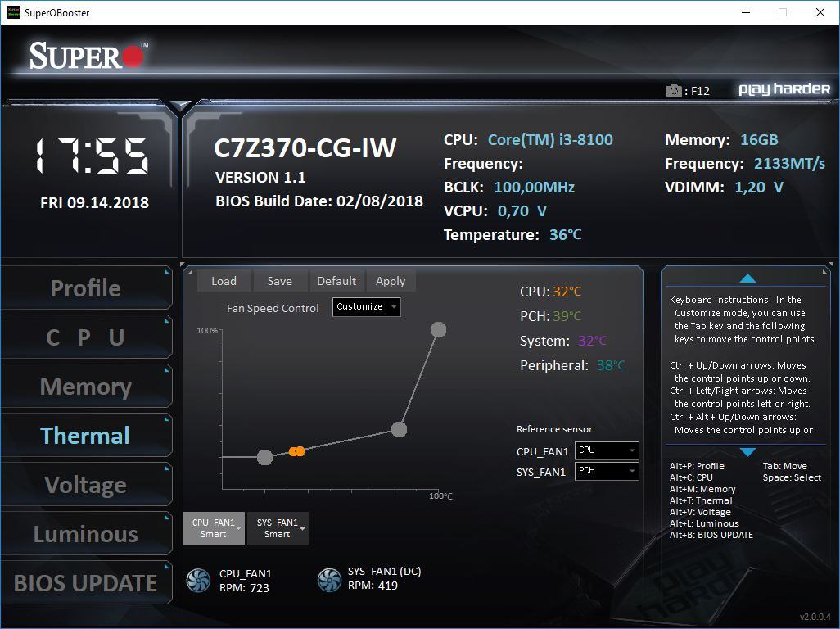Screen dimensions: 840x629
Task: Select the top fan curve point at 100%
Action: click(x=438, y=329)
